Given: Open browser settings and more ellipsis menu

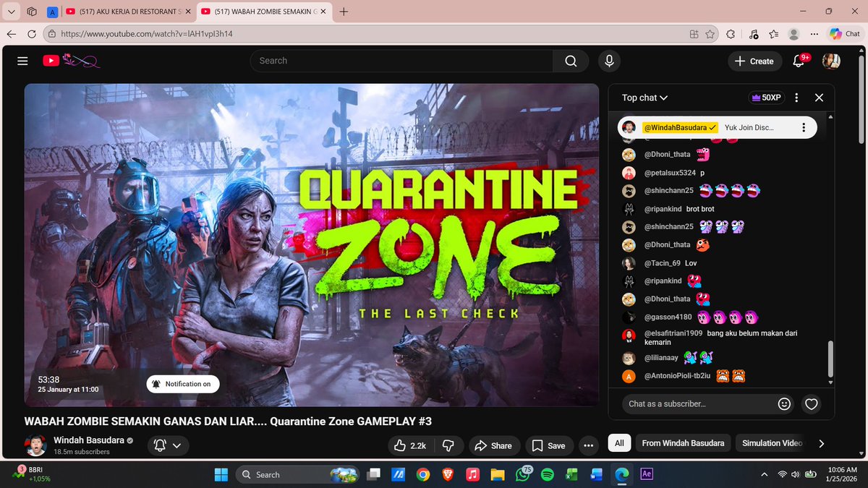Looking at the screenshot, I should coord(814,34).
